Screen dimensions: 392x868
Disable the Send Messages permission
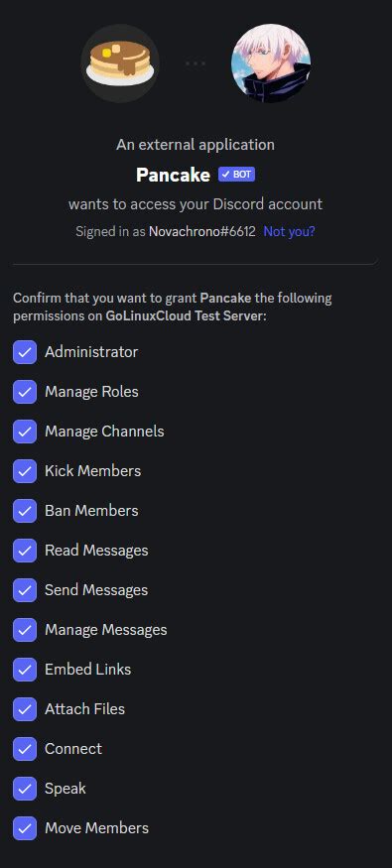click(x=25, y=590)
